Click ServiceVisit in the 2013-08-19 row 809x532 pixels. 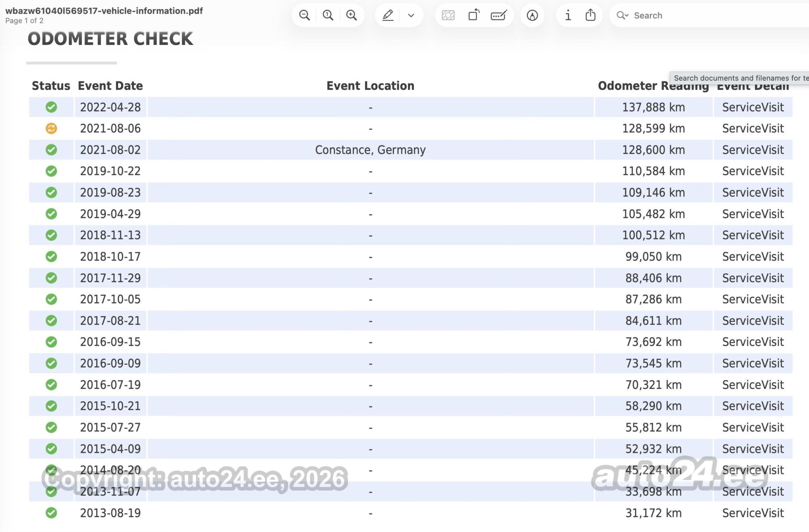753,513
